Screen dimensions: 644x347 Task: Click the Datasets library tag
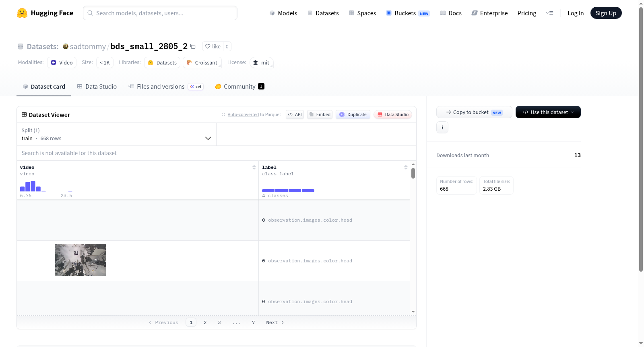(x=162, y=62)
